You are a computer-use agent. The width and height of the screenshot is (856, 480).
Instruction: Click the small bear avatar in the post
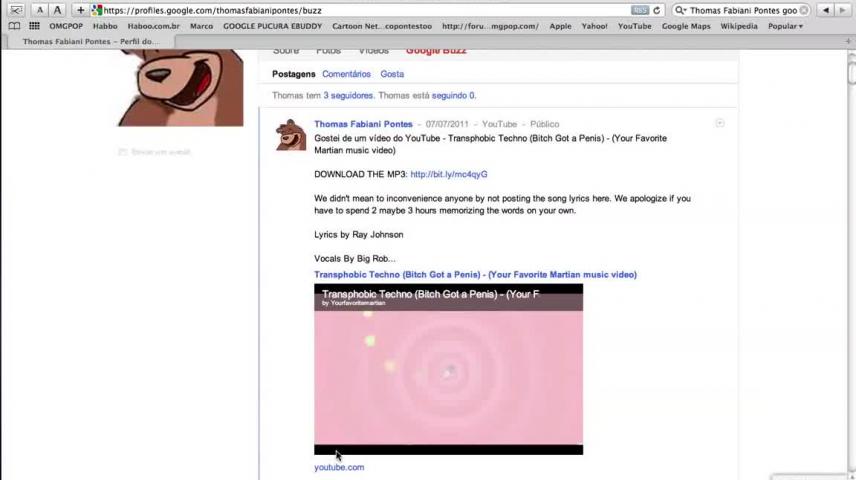click(291, 135)
